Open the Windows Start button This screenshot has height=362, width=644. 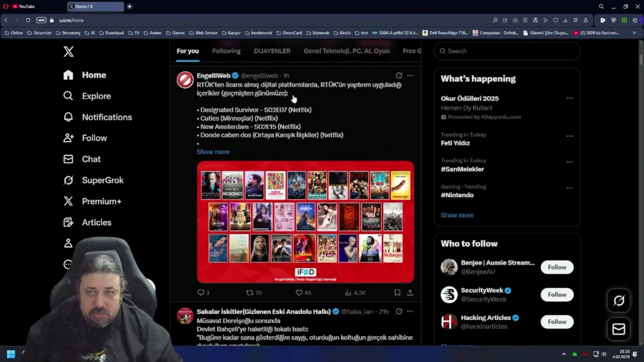click(x=11, y=354)
